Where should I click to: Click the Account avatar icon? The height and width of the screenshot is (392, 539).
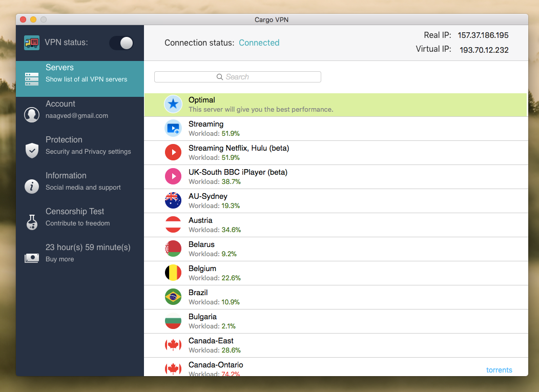coord(32,114)
